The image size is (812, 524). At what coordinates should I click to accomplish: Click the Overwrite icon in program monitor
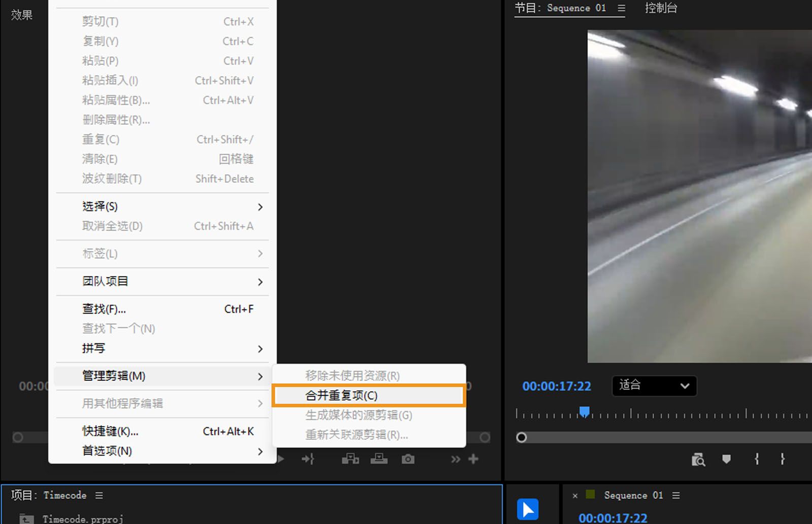pyautogui.click(x=379, y=459)
